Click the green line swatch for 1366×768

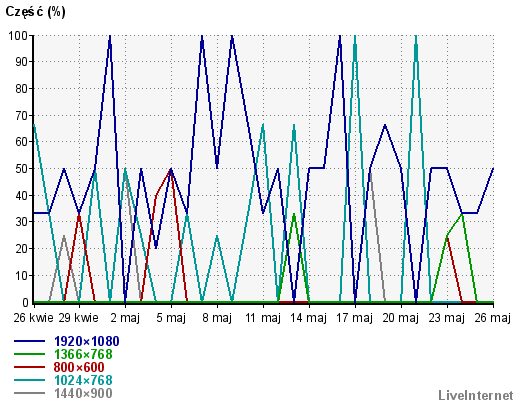point(29,354)
